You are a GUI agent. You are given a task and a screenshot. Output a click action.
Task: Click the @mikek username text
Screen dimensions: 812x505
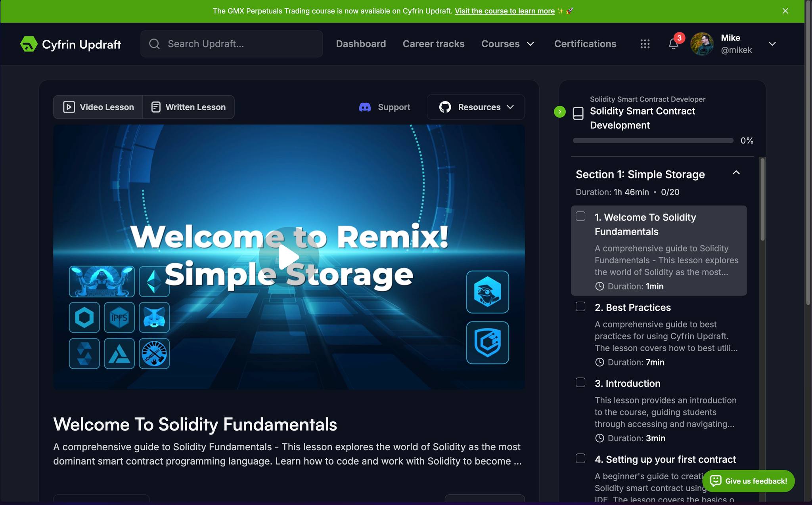736,50
